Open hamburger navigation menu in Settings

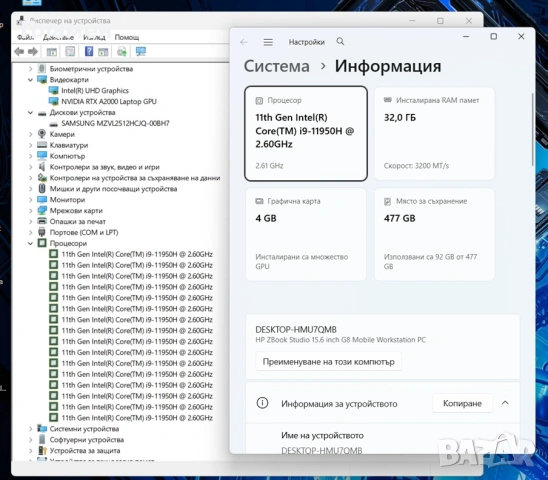point(268,42)
